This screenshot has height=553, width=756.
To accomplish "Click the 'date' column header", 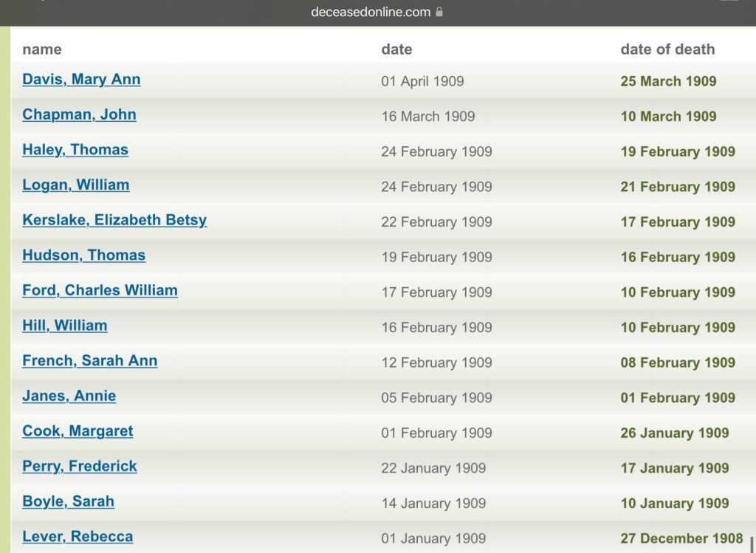I will click(396, 49).
